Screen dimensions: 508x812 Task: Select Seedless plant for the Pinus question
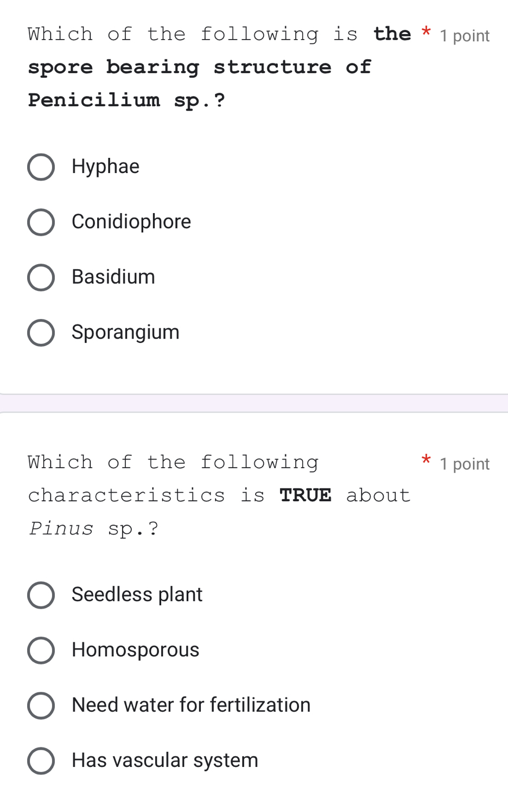point(41,595)
